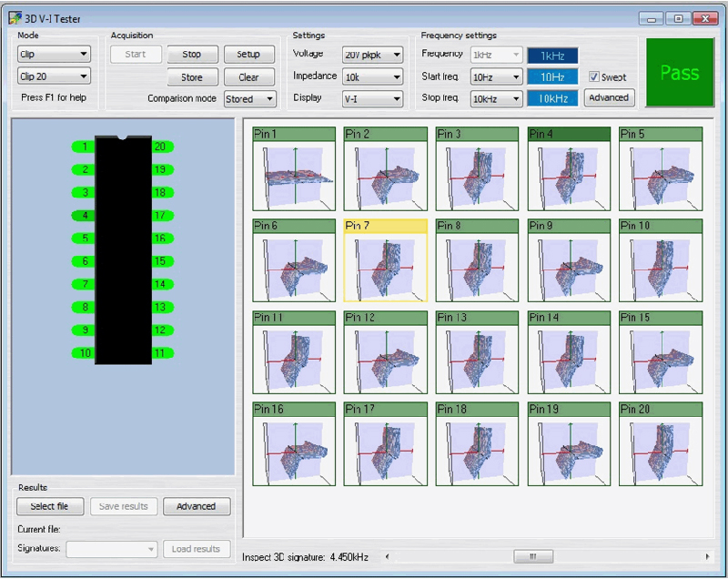Image resolution: width=728 pixels, height=579 pixels.
Task: Expand the Impedance dropdown
Action: pyautogui.click(x=372, y=76)
